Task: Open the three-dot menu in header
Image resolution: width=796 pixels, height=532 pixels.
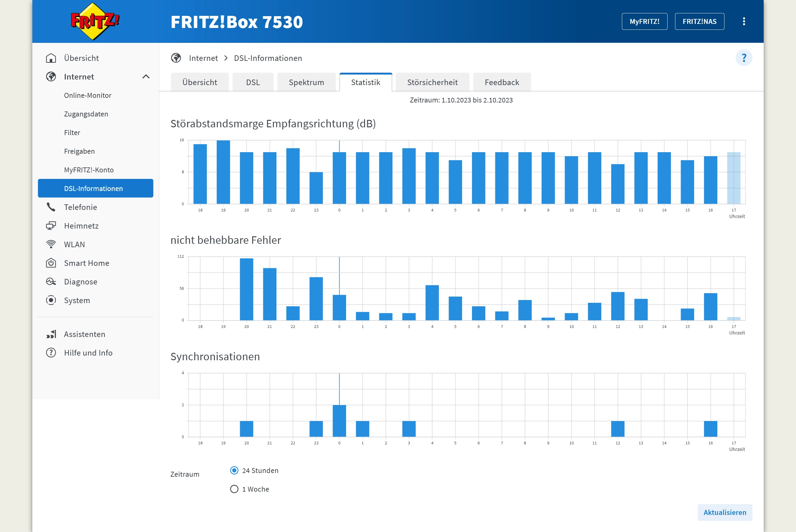Action: 744,21
